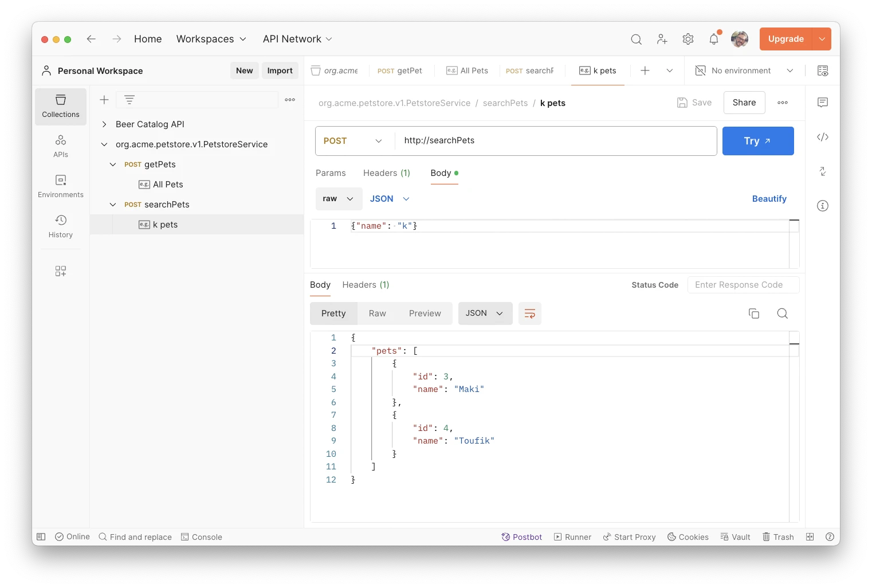The image size is (872, 588).
Task: Open the POST method dropdown
Action: [352, 141]
